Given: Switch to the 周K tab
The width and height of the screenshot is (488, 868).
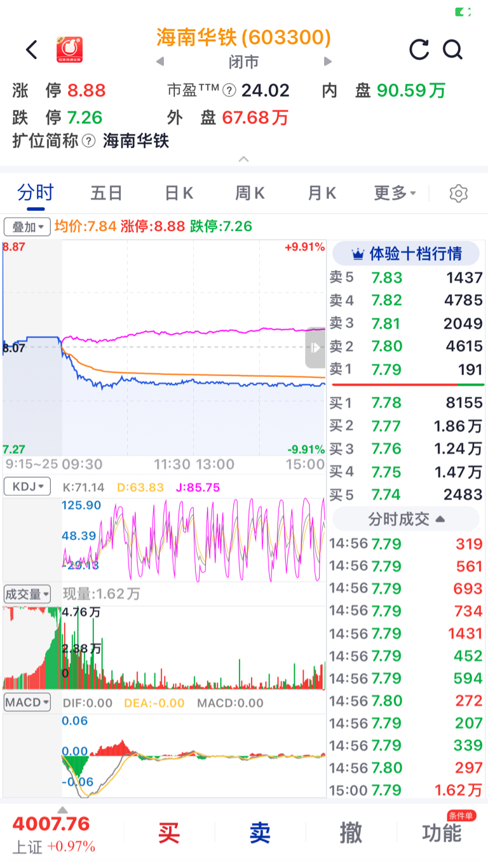Looking at the screenshot, I should (250, 193).
